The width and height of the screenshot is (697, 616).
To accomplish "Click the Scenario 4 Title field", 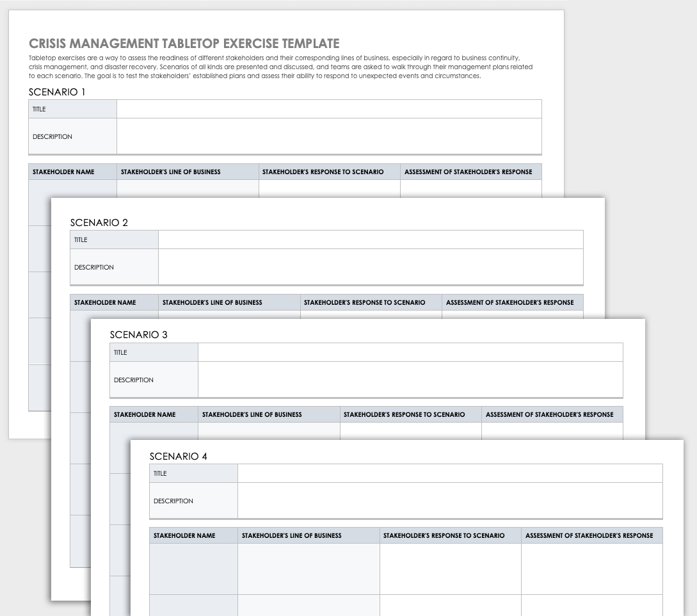I will point(450,473).
